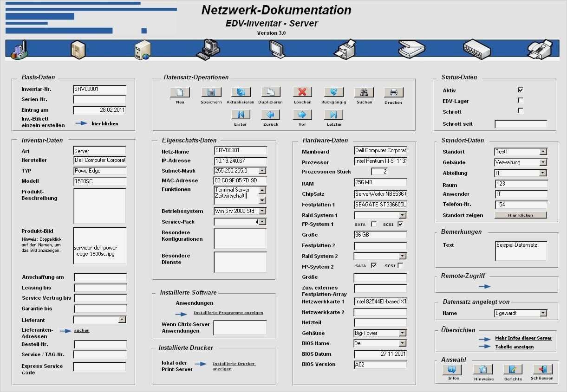Go to next record with Vor
This screenshot has height=392, width=567.
coord(302,115)
